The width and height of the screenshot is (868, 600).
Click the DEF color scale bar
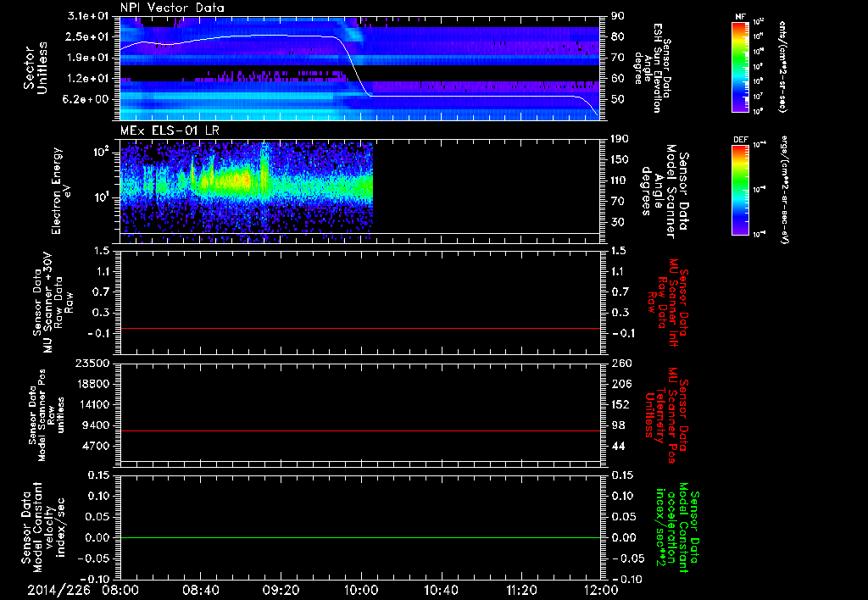click(740, 190)
